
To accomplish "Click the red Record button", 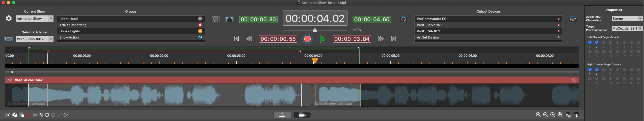I will coord(307,39).
